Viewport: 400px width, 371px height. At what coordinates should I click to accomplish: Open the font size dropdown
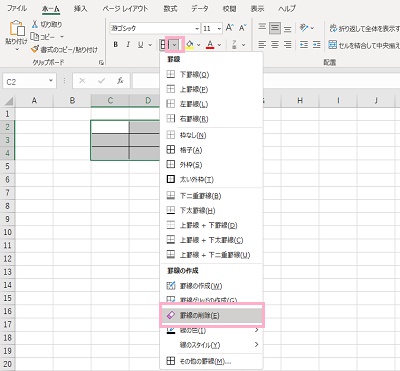pyautogui.click(x=219, y=29)
